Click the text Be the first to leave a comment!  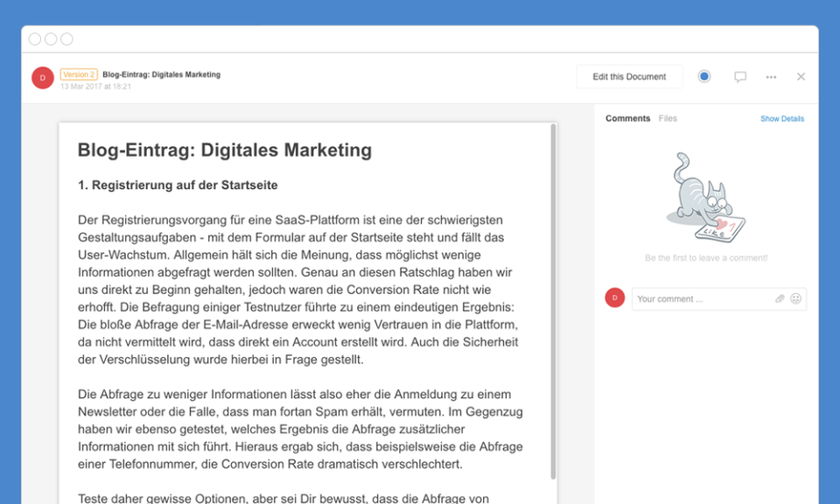coord(706,258)
